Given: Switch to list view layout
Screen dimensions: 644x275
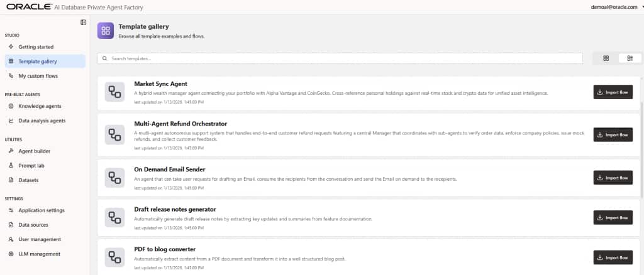Looking at the screenshot, I should pos(630,58).
